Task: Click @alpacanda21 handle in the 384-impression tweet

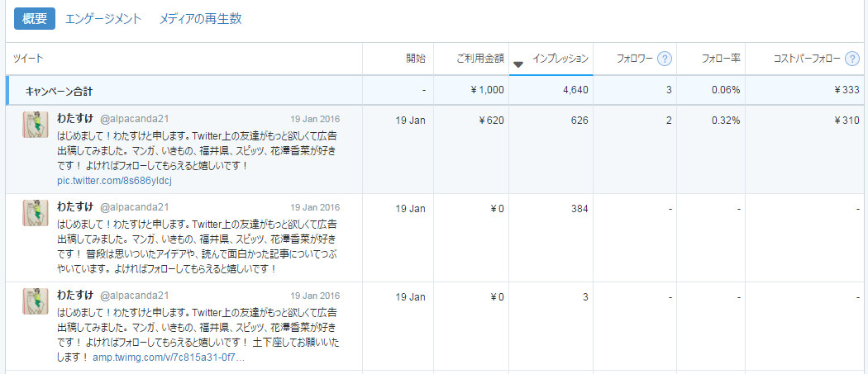Action: [x=134, y=207]
